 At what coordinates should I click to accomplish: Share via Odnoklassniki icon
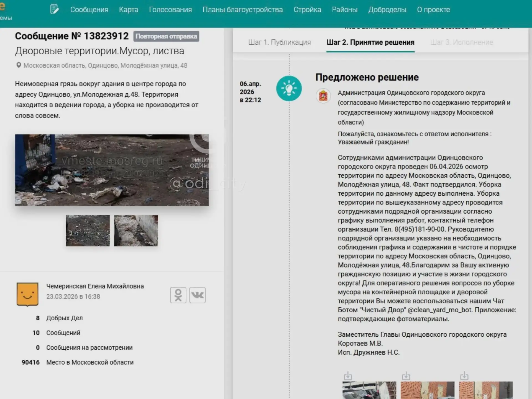click(178, 295)
